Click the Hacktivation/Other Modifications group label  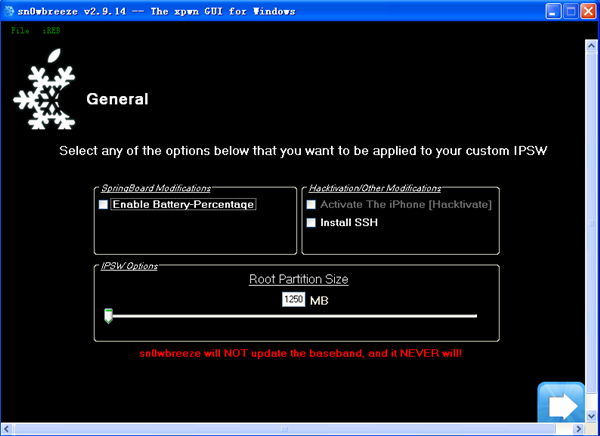pyautogui.click(x=373, y=188)
